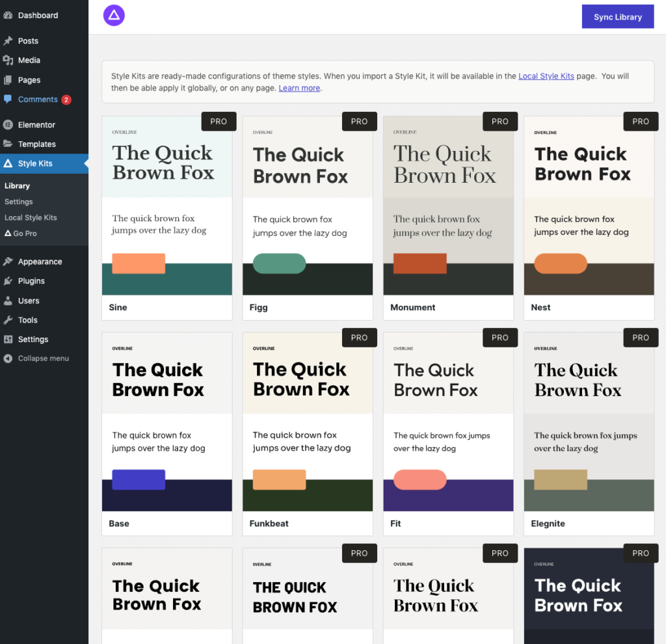
Task: Click the green pill swatch in Figg
Action: 279,263
